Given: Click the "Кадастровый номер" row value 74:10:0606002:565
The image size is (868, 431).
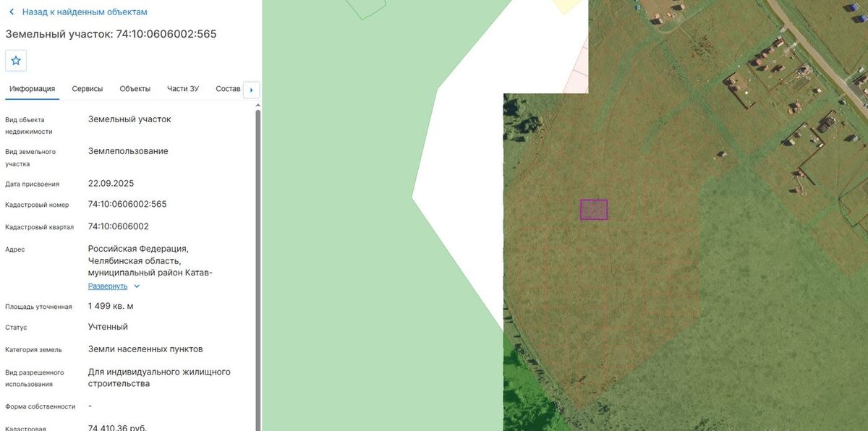Looking at the screenshot, I should click(127, 204).
